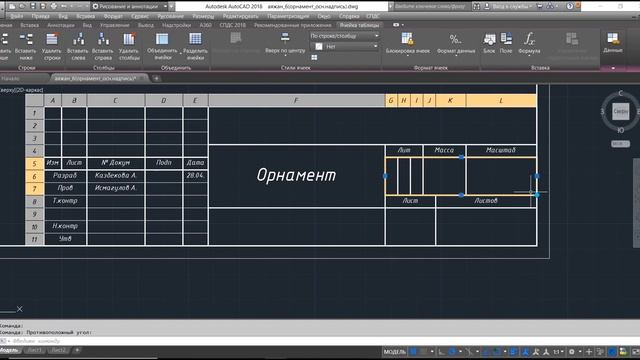Insert a Block into the cell
Image resolution: width=640 pixels, height=360 pixels.
(x=489, y=43)
